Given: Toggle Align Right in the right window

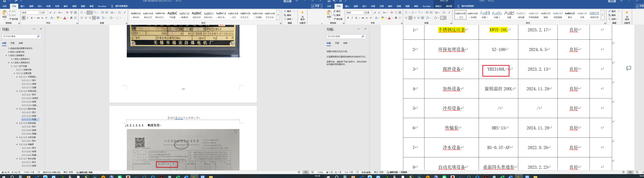Looking at the screenshot, I should [414, 18].
